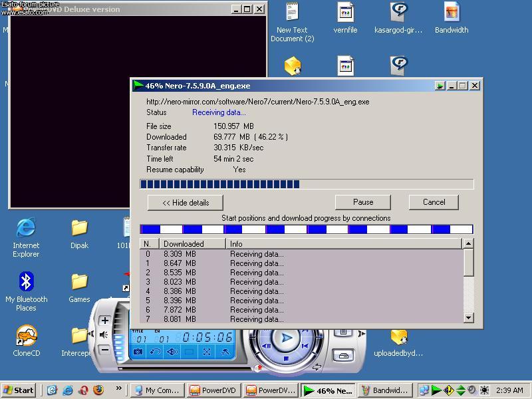Click the PowerDVD seek bar
The height and width of the screenshot is (399, 532).
point(185,368)
